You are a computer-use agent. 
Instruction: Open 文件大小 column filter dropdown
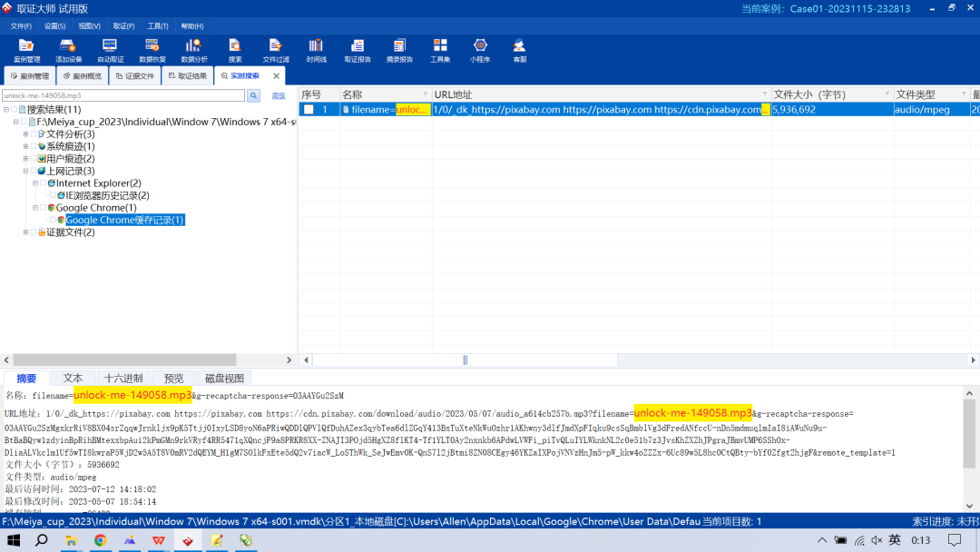pyautogui.click(x=887, y=94)
